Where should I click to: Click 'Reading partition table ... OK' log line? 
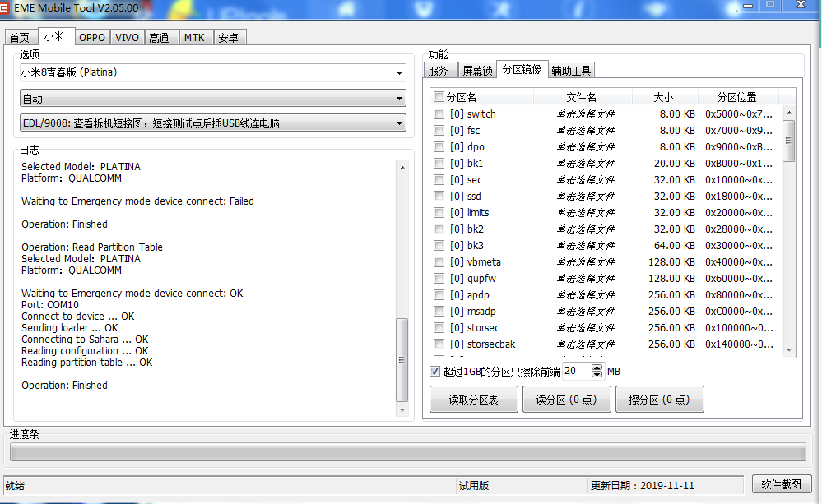pos(87,363)
